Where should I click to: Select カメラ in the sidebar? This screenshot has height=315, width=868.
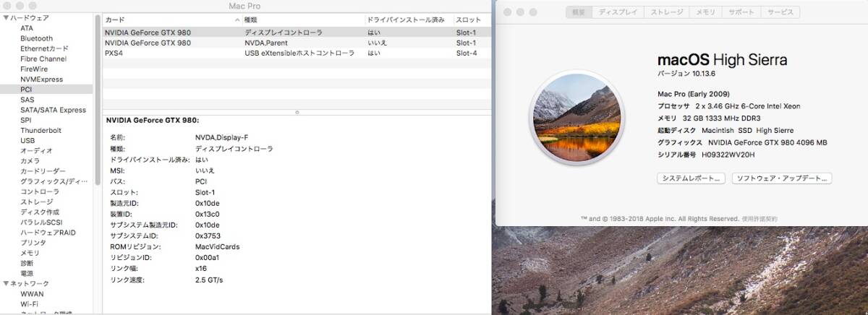click(30, 160)
